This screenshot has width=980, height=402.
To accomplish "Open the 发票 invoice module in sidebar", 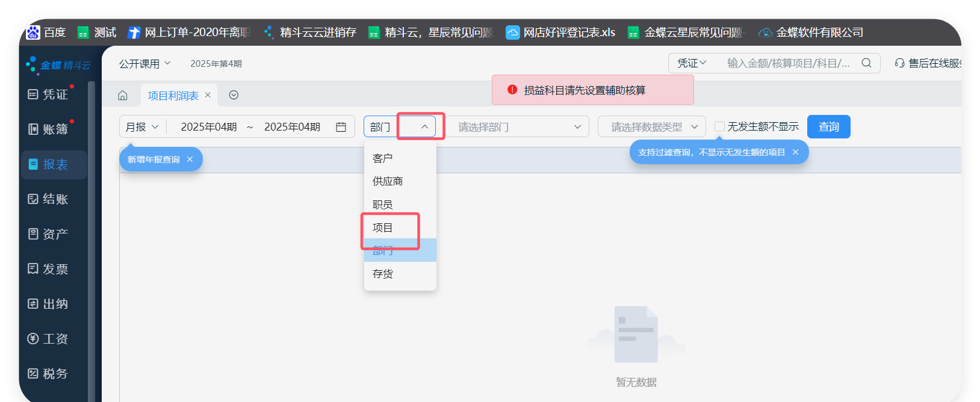I will click(49, 269).
